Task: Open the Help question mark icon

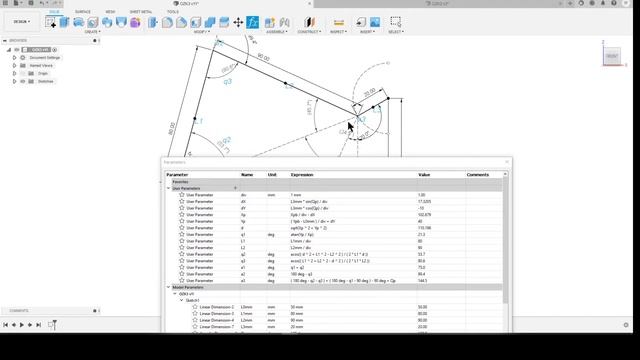Action: pos(613,3)
